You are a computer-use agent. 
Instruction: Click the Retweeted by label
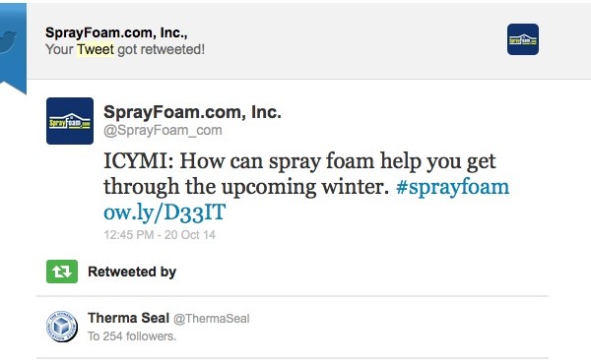(132, 272)
